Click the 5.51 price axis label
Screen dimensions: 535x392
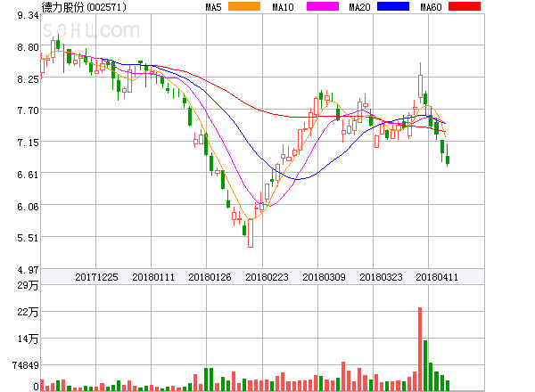tap(28, 238)
